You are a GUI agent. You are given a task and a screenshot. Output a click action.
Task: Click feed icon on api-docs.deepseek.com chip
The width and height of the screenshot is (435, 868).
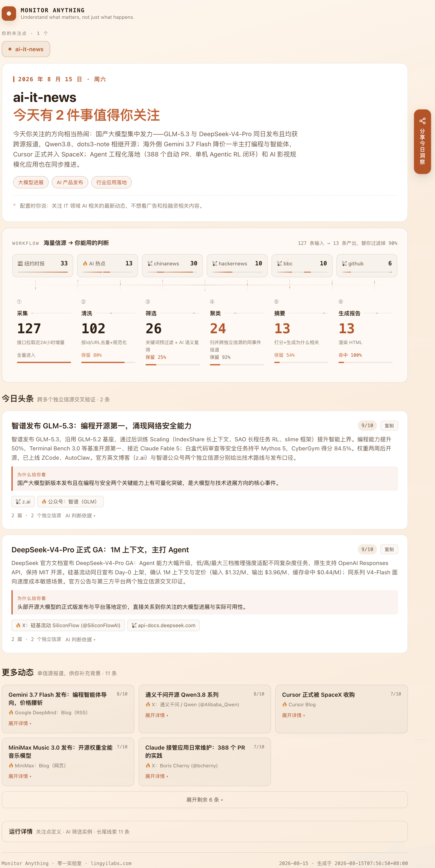[x=134, y=625]
